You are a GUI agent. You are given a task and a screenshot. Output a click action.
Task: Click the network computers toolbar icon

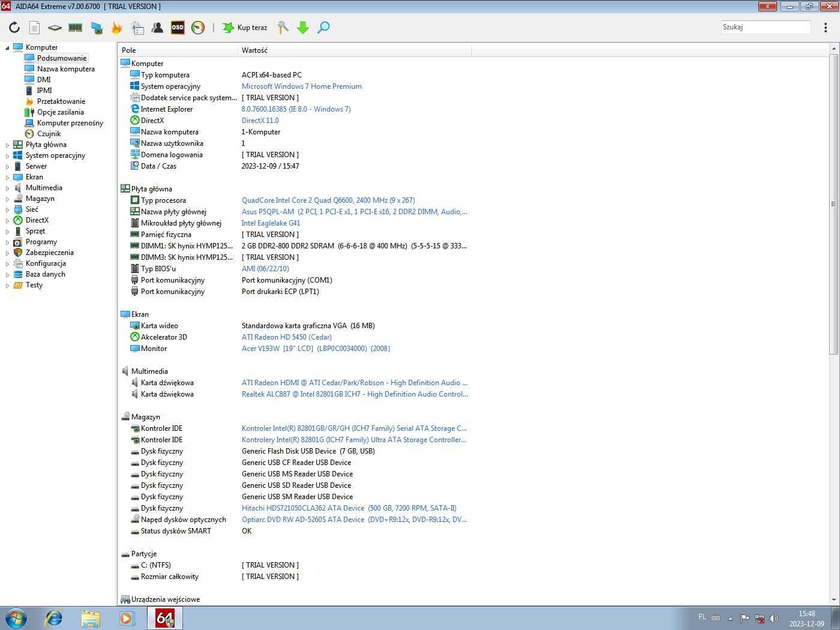(x=96, y=28)
